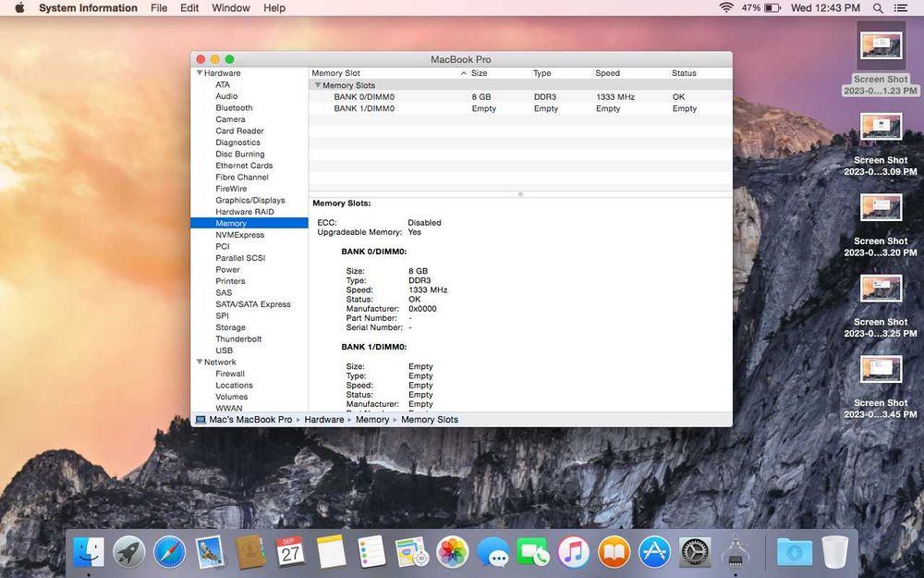Click System Information chip icon in dock
The width and height of the screenshot is (924, 578).
coord(736,553)
